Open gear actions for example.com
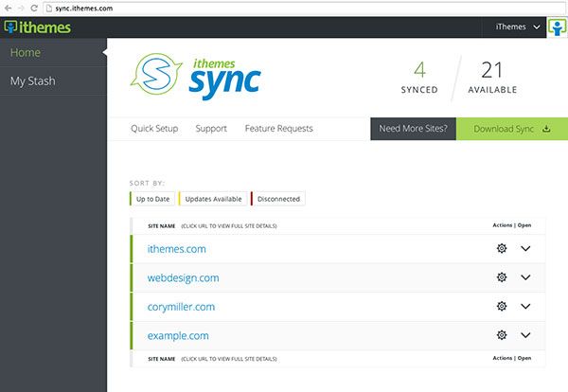 (502, 335)
